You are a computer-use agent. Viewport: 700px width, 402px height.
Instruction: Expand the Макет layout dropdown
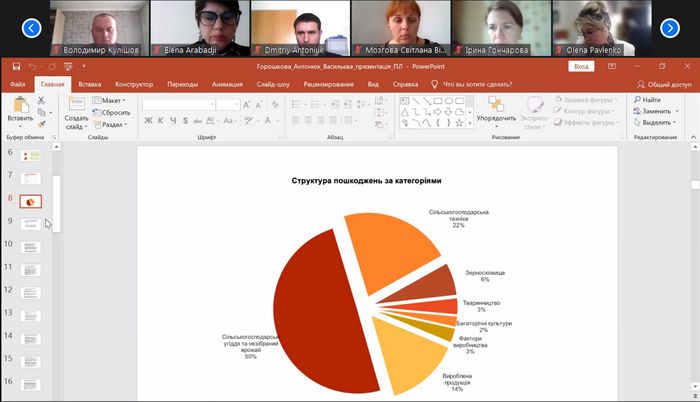coord(112,100)
